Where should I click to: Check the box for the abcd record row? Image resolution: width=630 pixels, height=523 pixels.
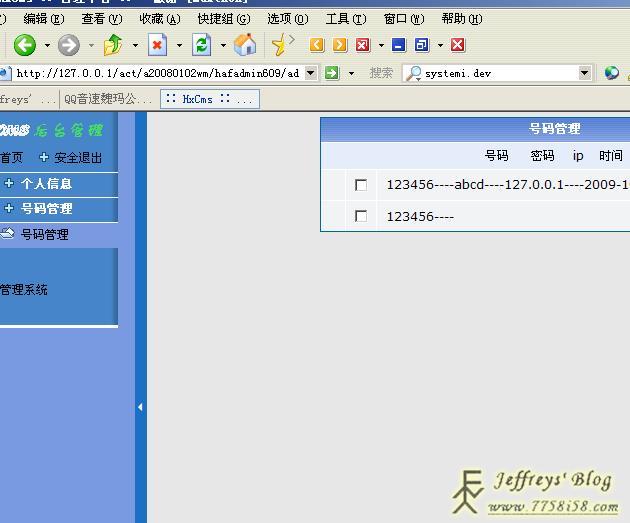[361, 185]
